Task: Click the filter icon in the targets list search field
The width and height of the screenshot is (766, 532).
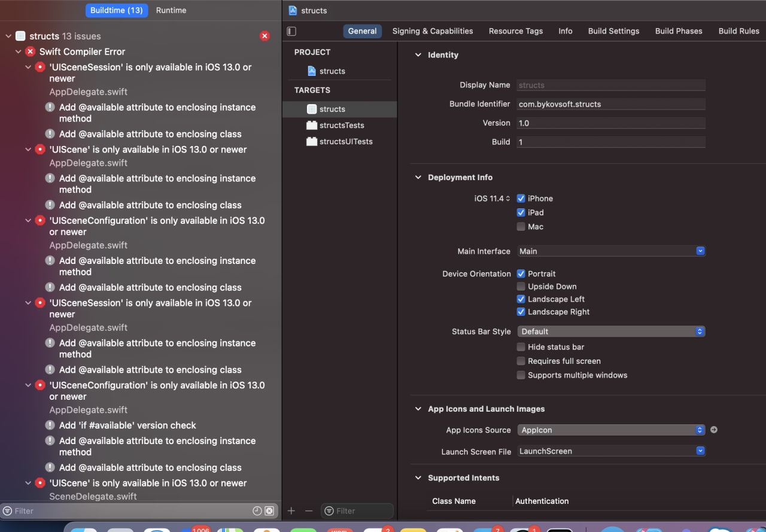Action: [x=329, y=510]
